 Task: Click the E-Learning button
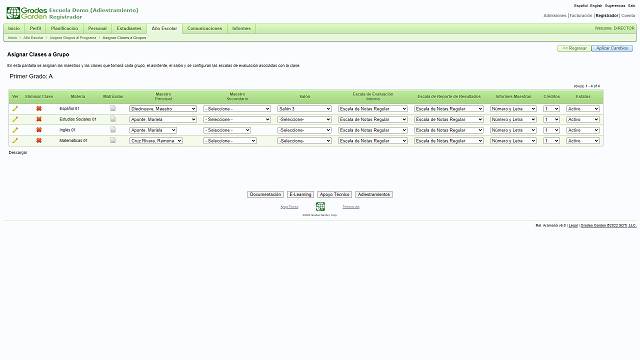pyautogui.click(x=300, y=195)
